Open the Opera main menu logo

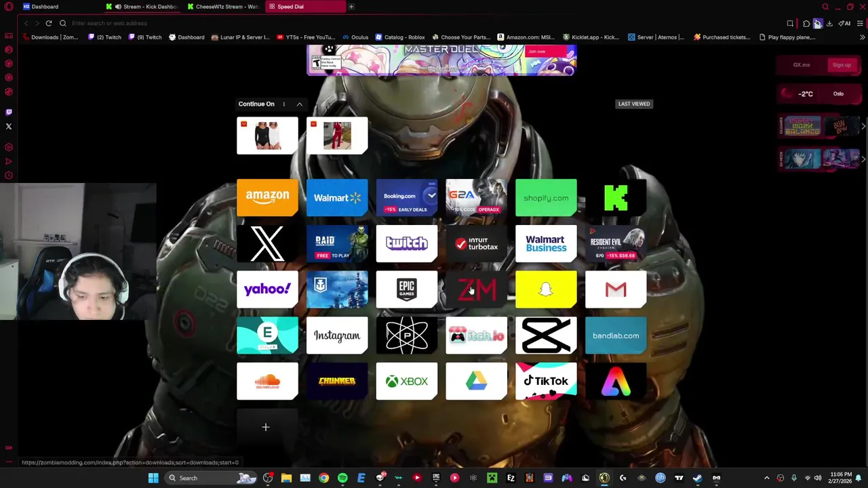pos(9,7)
